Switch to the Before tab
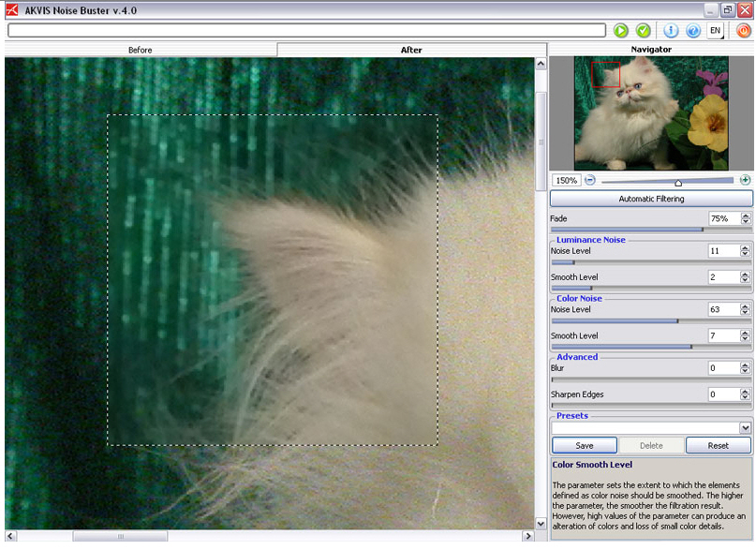This screenshot has width=756, height=550. tap(140, 50)
